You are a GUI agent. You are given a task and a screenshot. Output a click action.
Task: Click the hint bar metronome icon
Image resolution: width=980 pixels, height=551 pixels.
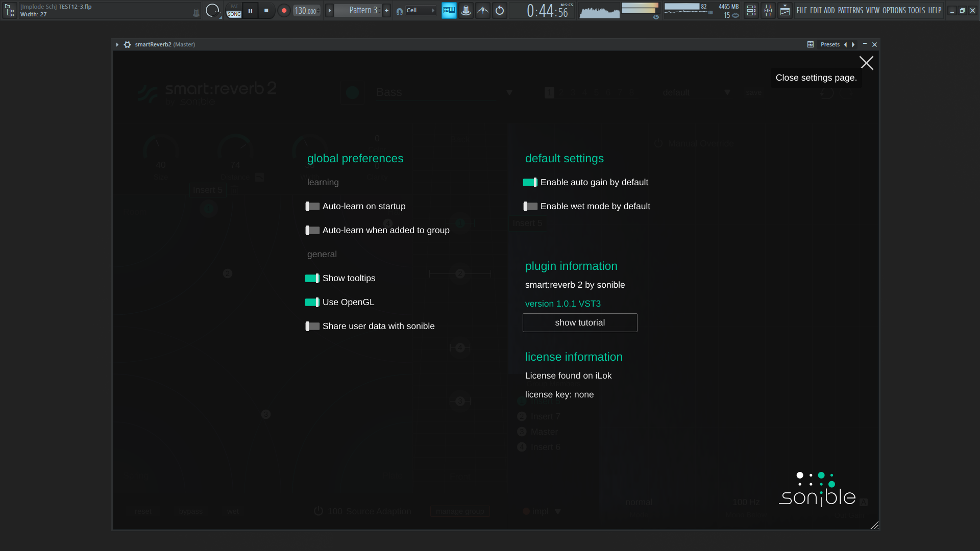[x=196, y=13]
